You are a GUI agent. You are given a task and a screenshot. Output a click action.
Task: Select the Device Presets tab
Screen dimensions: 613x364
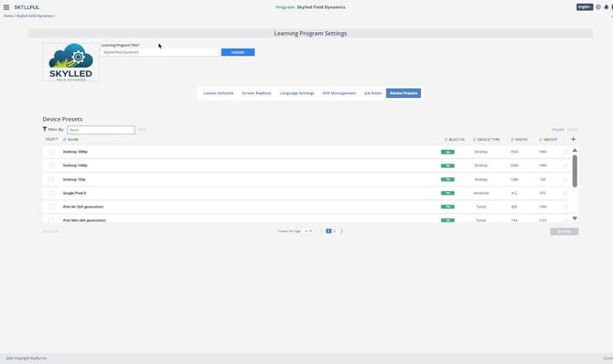[403, 93]
